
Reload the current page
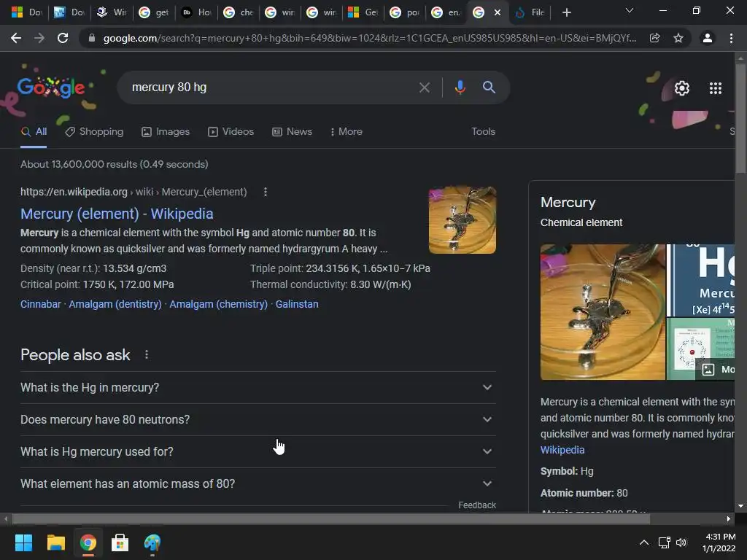[63, 38]
